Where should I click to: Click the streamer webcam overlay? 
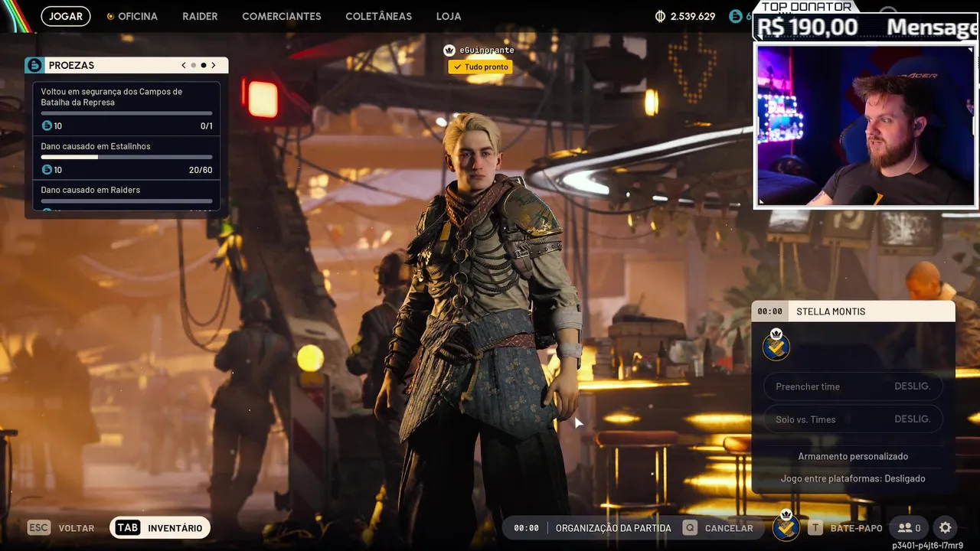coord(866,126)
